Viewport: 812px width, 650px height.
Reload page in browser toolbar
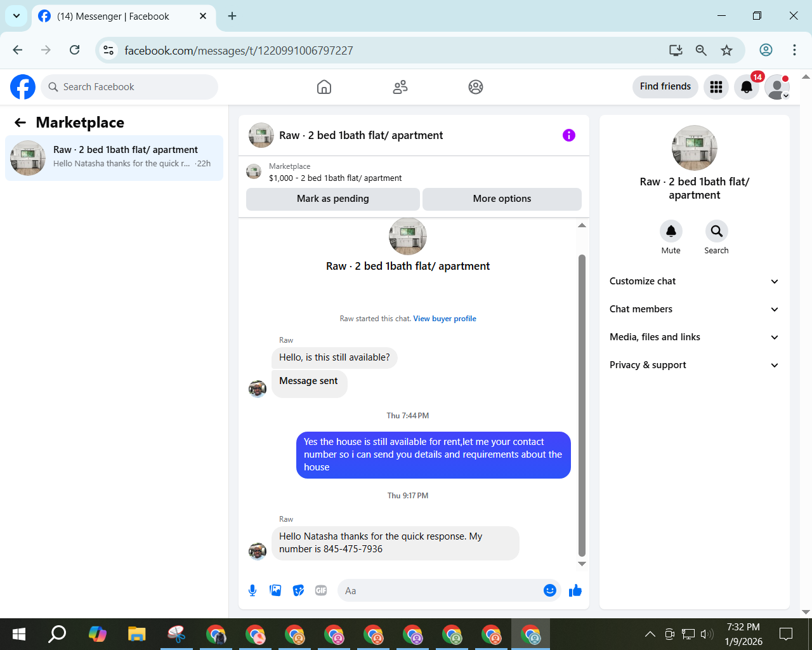[74, 50]
